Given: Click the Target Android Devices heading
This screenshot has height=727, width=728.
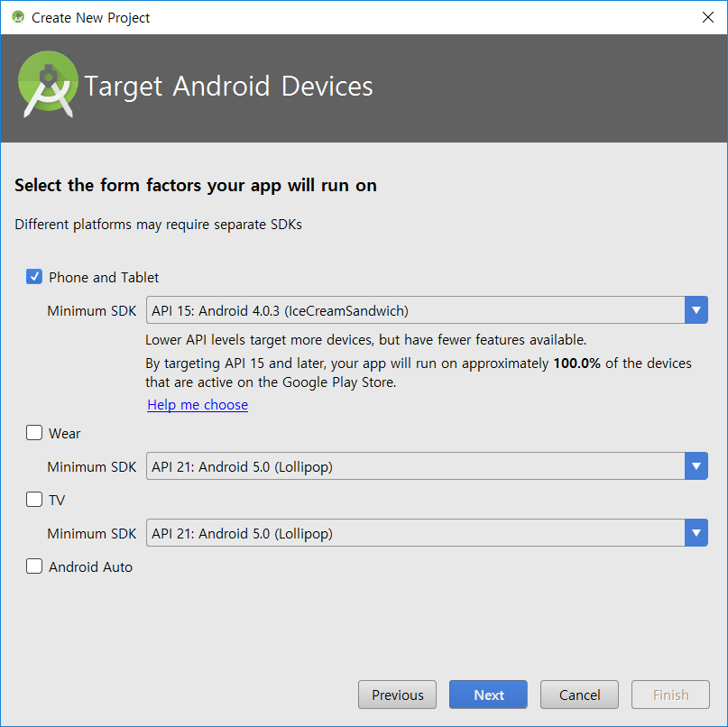Looking at the screenshot, I should tap(229, 87).
